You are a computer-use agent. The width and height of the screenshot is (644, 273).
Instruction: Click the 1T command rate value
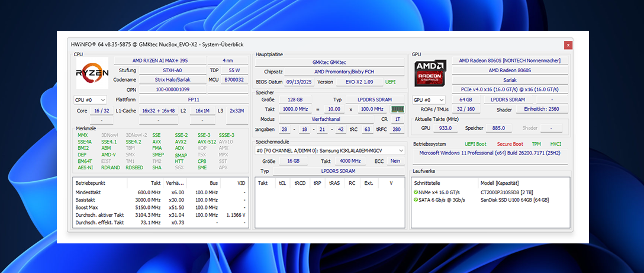[x=397, y=119]
